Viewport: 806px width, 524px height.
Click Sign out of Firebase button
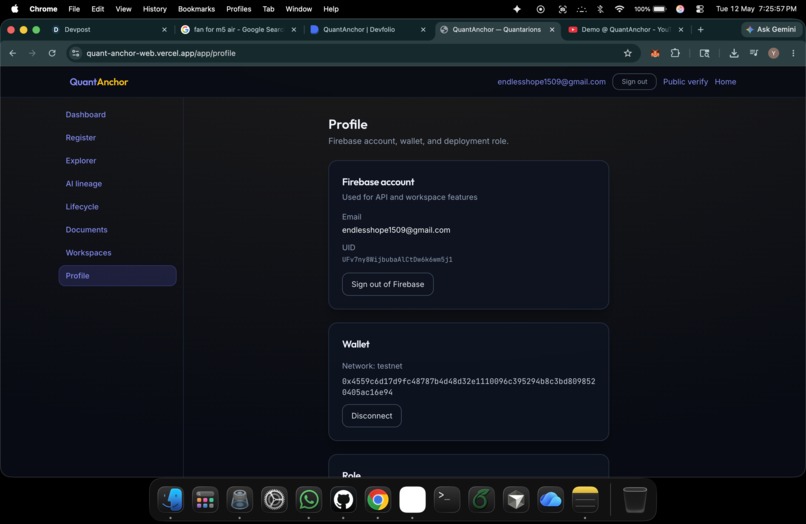(x=388, y=284)
